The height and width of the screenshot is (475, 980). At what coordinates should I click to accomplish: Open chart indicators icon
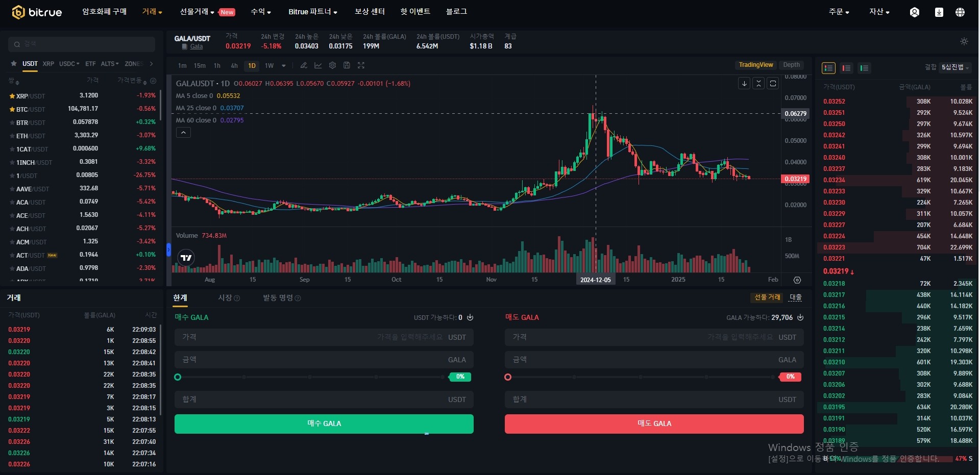(x=318, y=65)
